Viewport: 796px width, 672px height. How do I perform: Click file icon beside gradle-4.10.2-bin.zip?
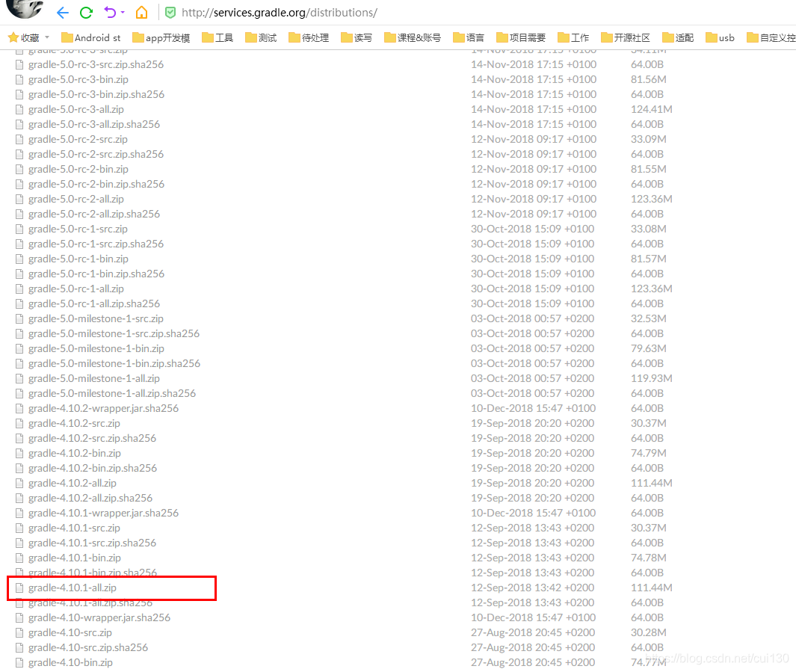click(19, 453)
